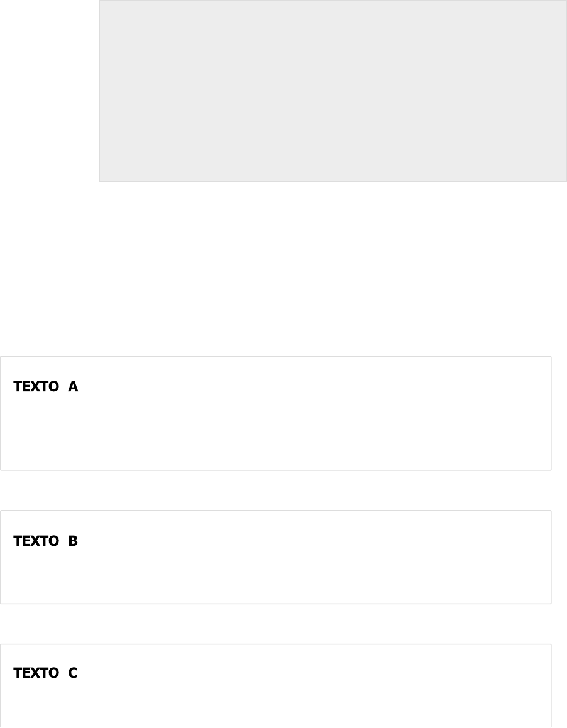
Task: Click the gap between TEXTO B and TEXTO C boxes
Action: 275,624
